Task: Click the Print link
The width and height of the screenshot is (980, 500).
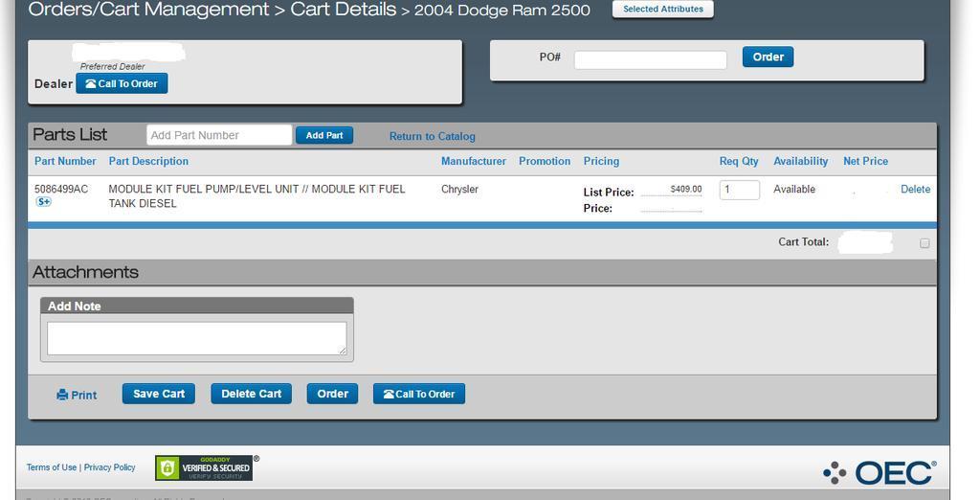Action: point(77,395)
